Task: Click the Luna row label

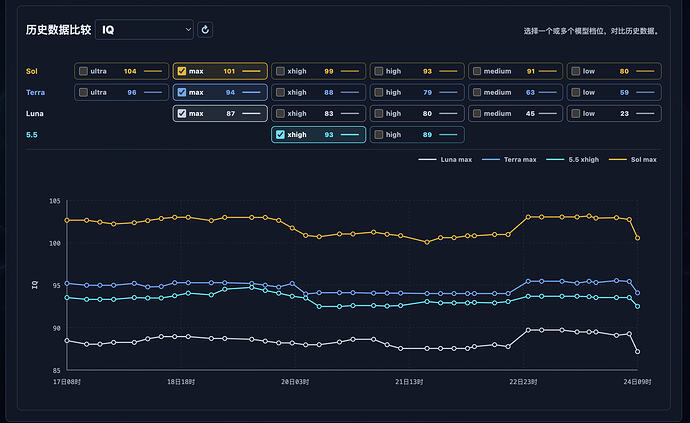Action: coord(34,114)
